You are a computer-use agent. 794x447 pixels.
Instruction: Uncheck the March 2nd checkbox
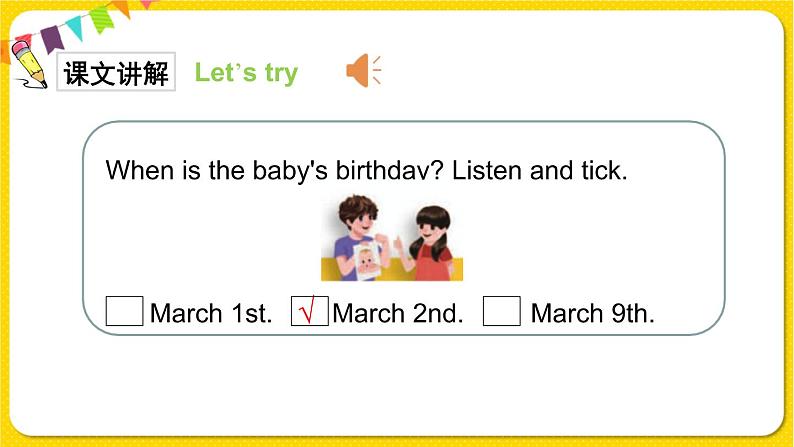pyautogui.click(x=310, y=311)
